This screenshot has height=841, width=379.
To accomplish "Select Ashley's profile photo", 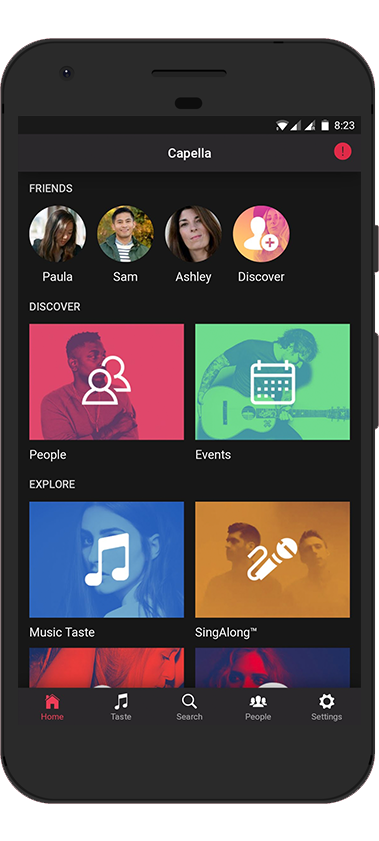I will click(x=193, y=234).
